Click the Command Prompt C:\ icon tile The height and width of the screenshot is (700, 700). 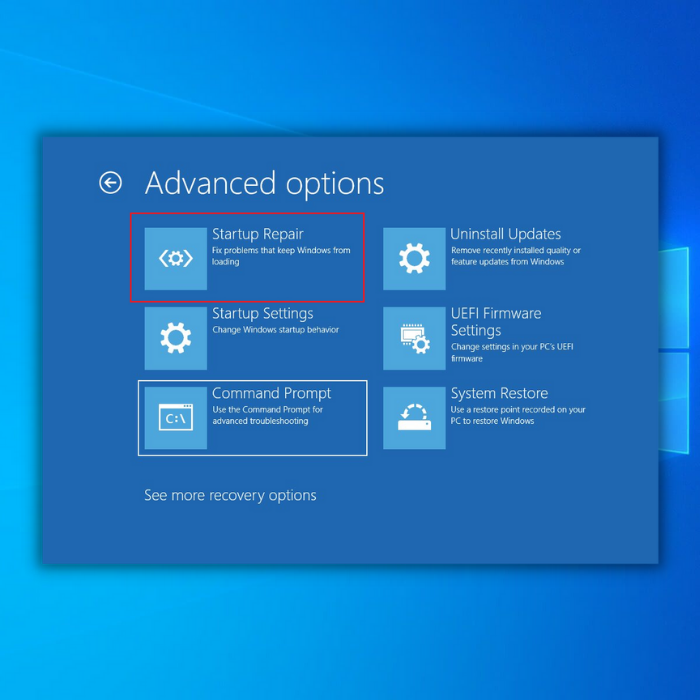pos(175,417)
